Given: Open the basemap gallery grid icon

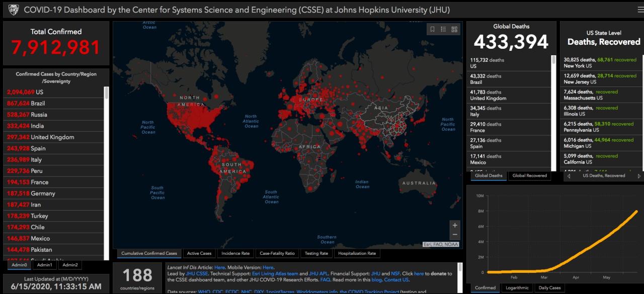Looking at the screenshot, I should tap(454, 30).
